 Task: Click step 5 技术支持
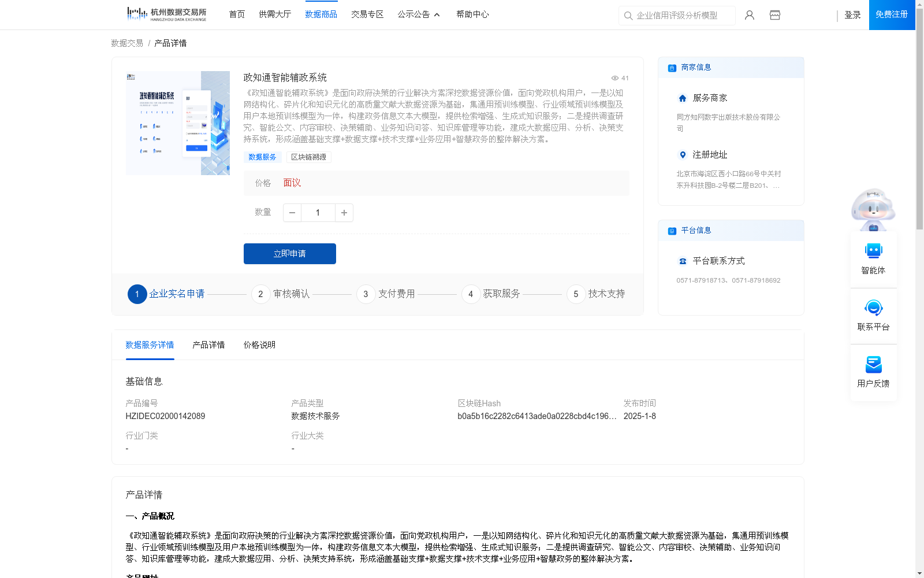coord(596,294)
